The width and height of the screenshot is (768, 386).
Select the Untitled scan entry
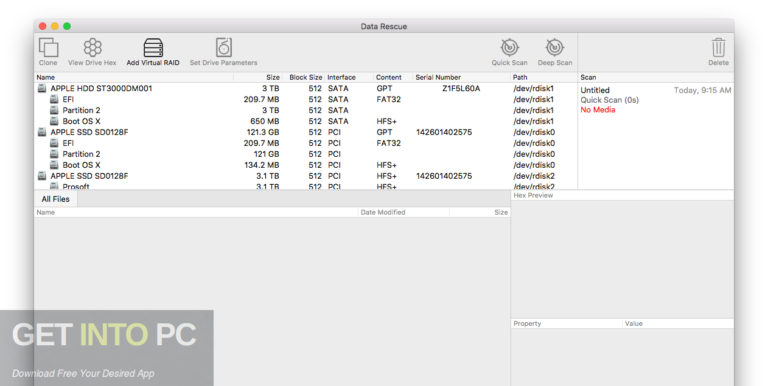pyautogui.click(x=595, y=90)
